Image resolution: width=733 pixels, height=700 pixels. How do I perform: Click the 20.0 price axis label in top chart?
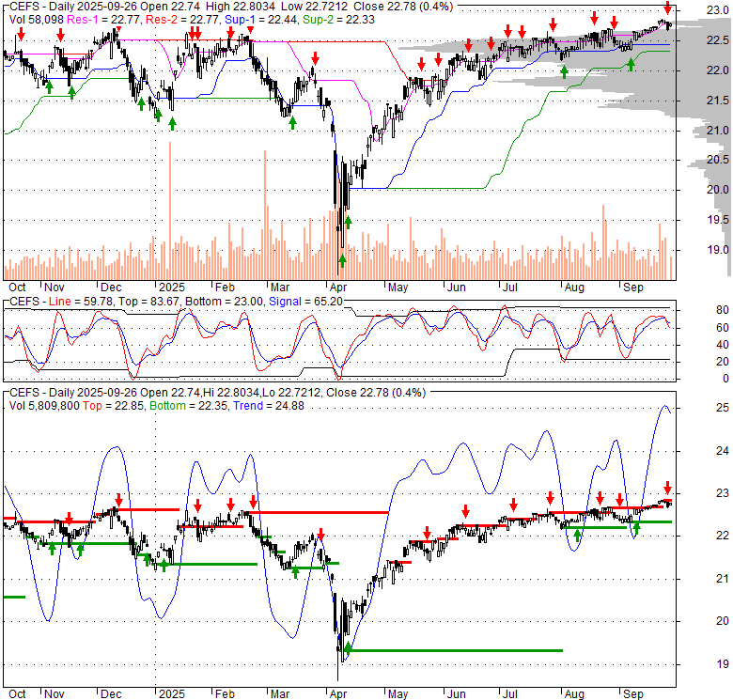[717, 189]
